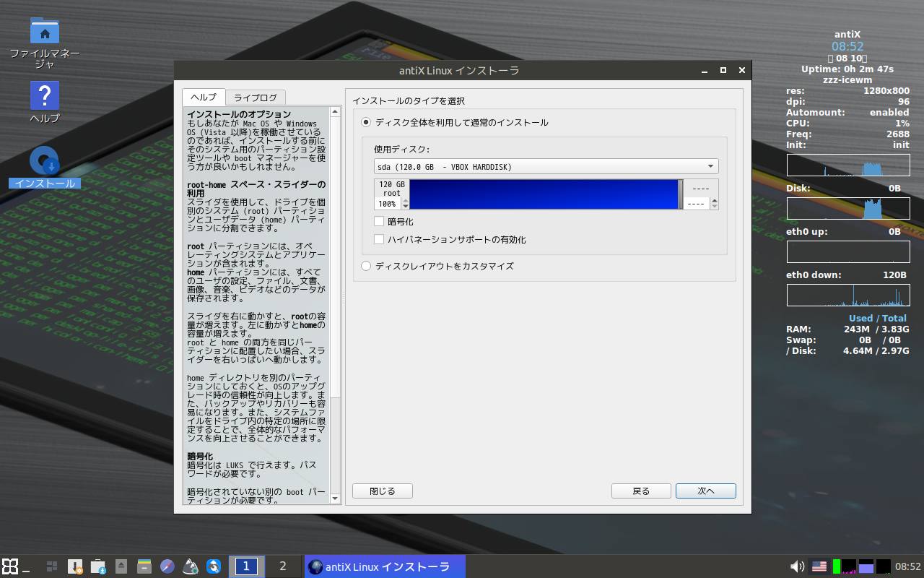Click the home size spinner arrows
Screen dimensions: 924x578
click(714, 204)
